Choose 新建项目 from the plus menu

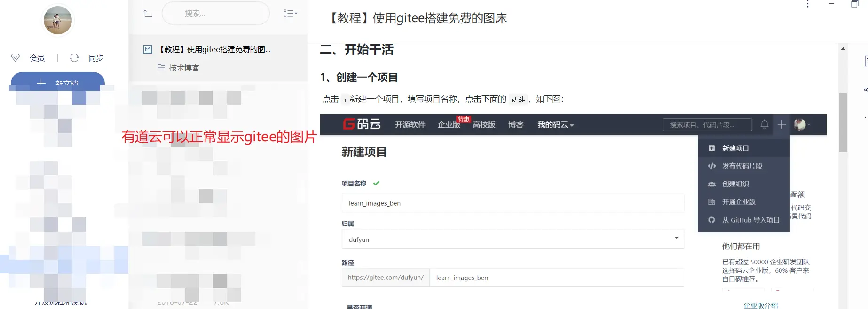point(744,148)
